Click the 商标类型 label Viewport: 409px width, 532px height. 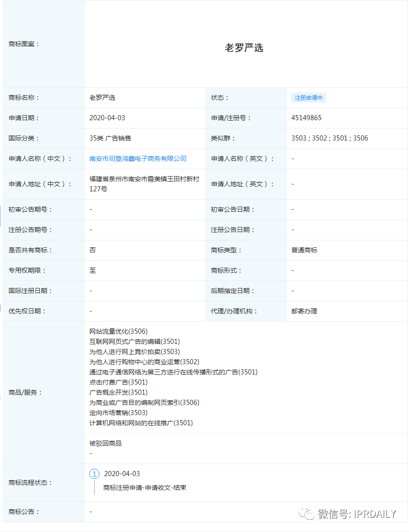click(226, 251)
